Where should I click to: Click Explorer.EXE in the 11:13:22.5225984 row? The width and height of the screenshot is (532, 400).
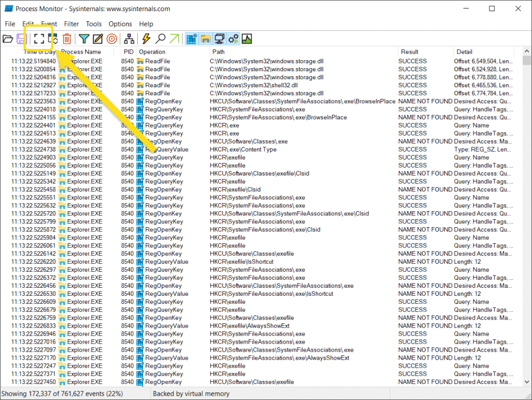pos(85,238)
